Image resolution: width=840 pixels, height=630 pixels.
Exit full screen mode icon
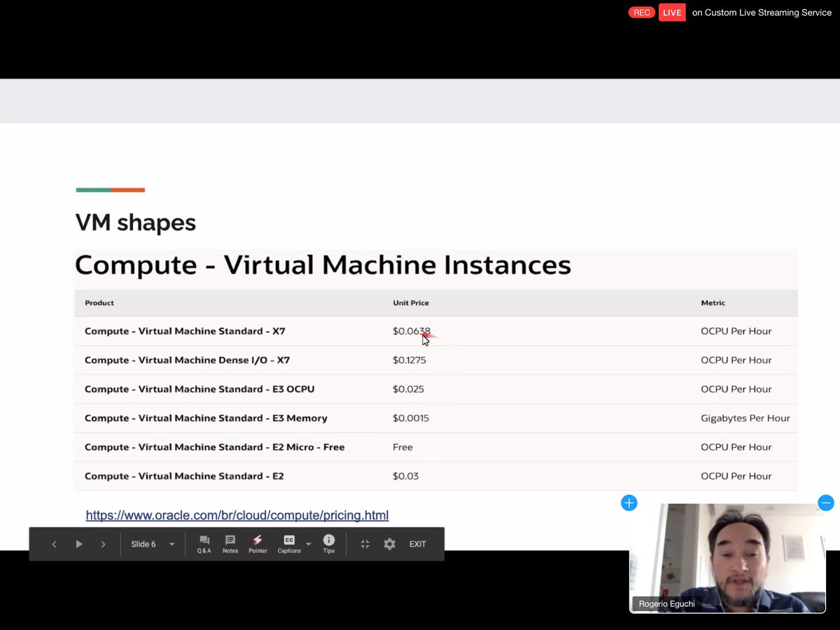[365, 544]
